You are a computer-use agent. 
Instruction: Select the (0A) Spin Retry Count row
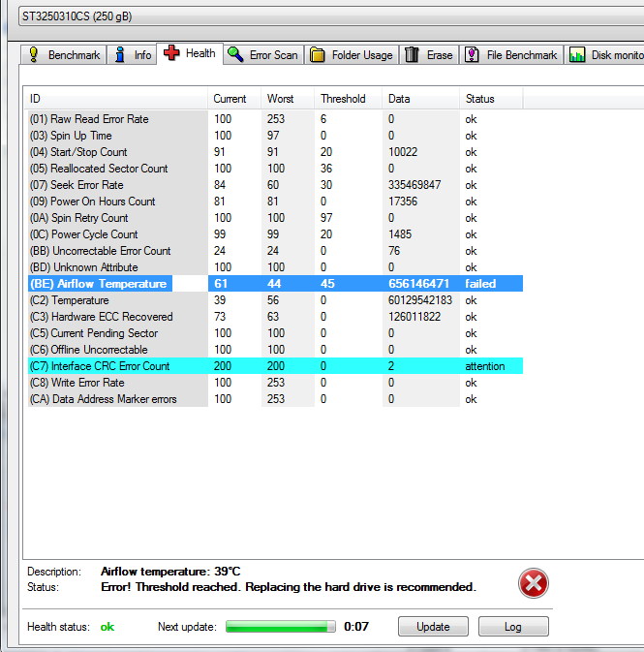[x=275, y=218]
